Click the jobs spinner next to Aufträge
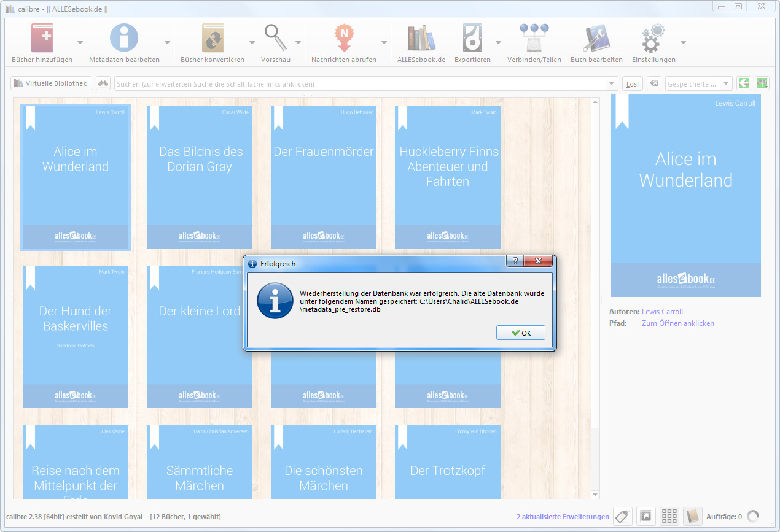 753,517
